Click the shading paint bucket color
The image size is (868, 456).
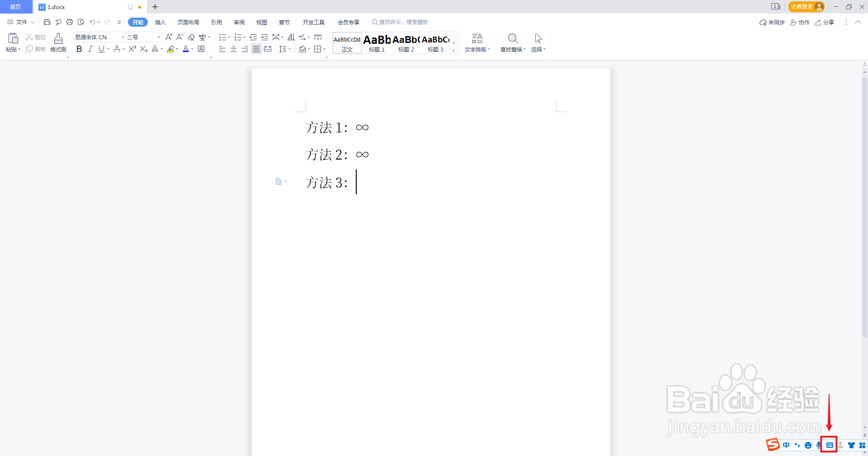tap(302, 49)
